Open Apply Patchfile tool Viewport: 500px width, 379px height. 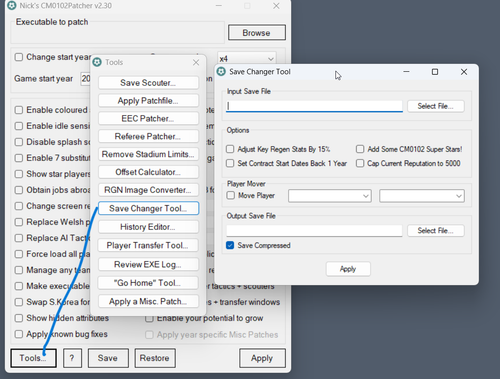[148, 101]
